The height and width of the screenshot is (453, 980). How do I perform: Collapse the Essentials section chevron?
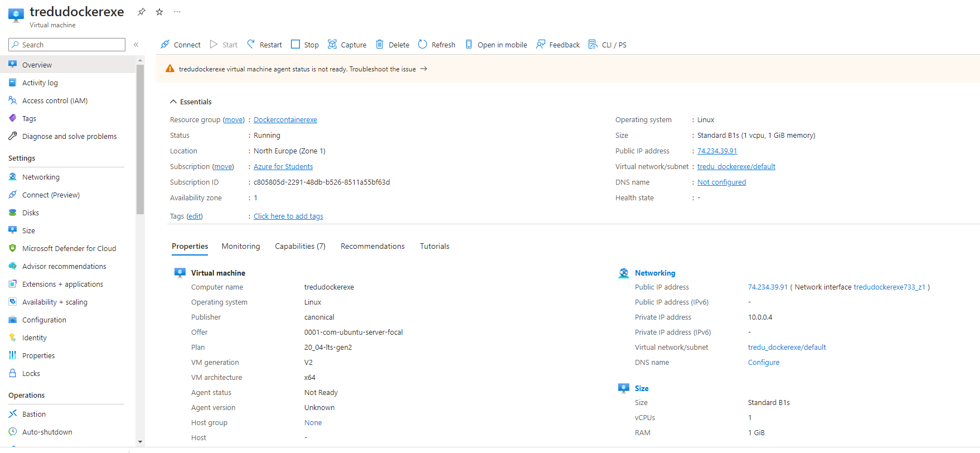173,102
